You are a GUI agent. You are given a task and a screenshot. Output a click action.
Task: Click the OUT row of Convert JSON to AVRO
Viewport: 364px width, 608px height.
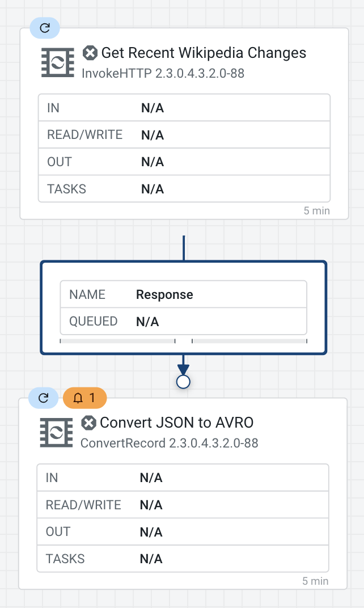click(183, 532)
